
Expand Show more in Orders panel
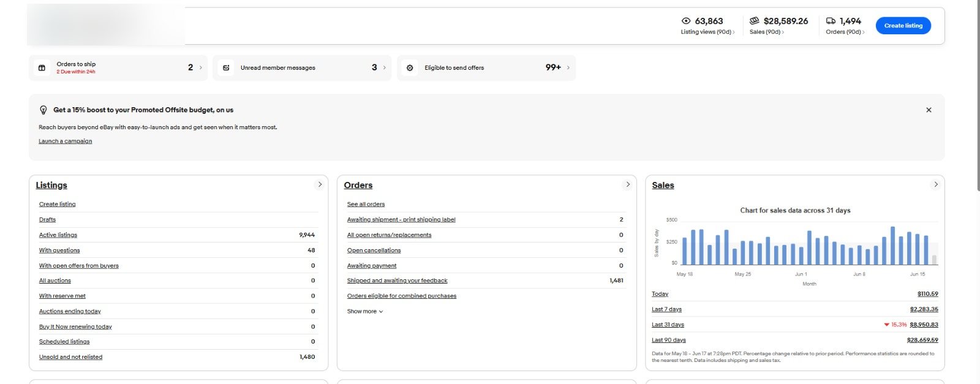[365, 311]
